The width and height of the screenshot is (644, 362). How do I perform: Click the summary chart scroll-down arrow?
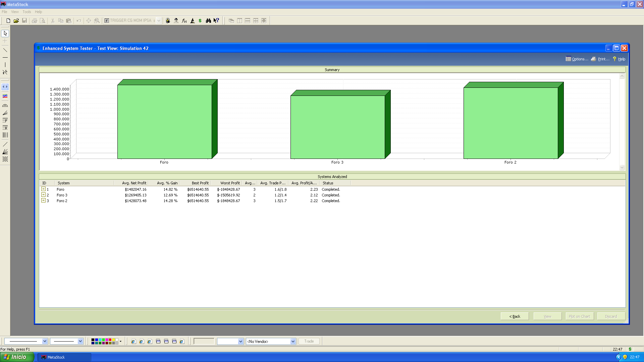[x=622, y=167]
